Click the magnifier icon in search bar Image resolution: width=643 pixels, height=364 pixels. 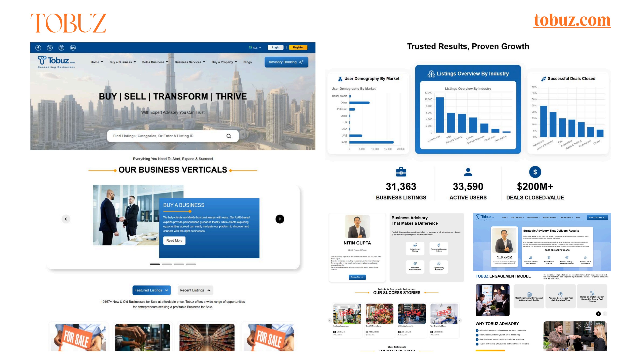(x=228, y=136)
